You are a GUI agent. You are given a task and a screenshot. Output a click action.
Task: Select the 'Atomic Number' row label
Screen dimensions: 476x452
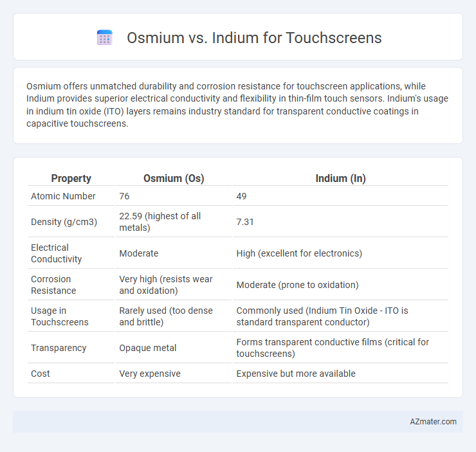click(x=63, y=196)
